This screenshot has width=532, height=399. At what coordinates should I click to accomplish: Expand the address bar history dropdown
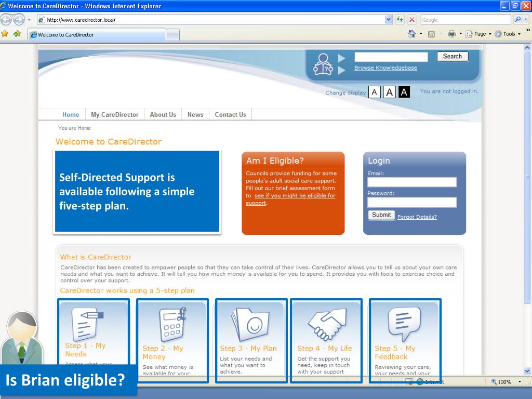pyautogui.click(x=389, y=20)
